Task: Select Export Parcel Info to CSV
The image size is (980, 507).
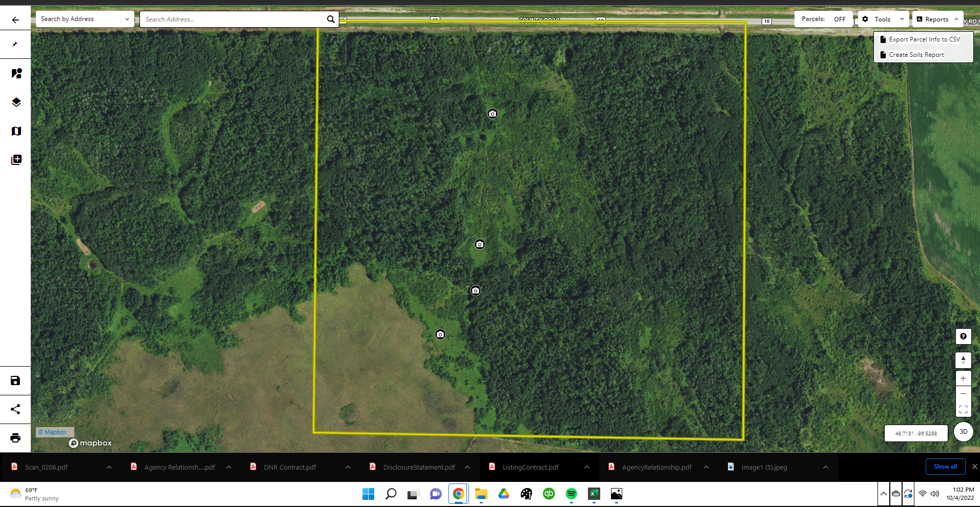Action: tap(924, 39)
